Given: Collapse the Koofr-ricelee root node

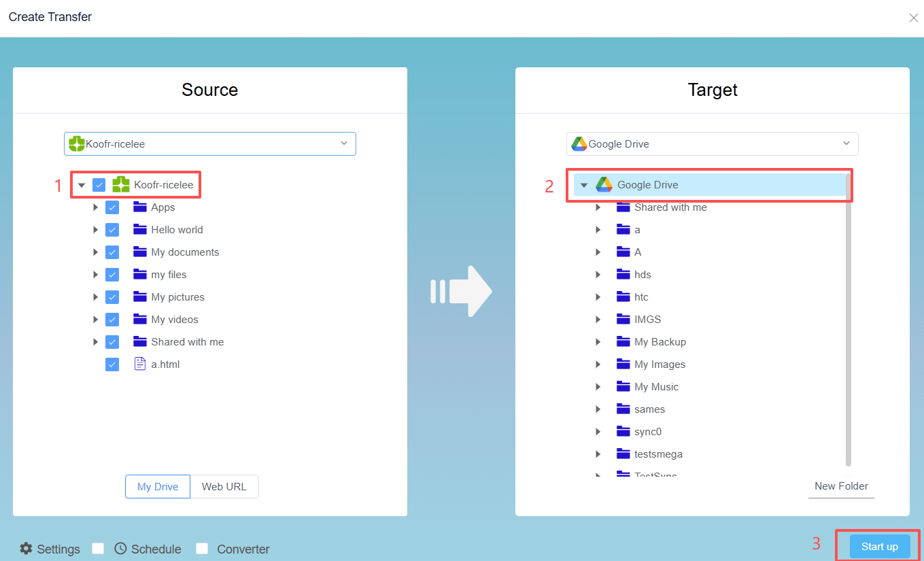Looking at the screenshot, I should pos(82,185).
